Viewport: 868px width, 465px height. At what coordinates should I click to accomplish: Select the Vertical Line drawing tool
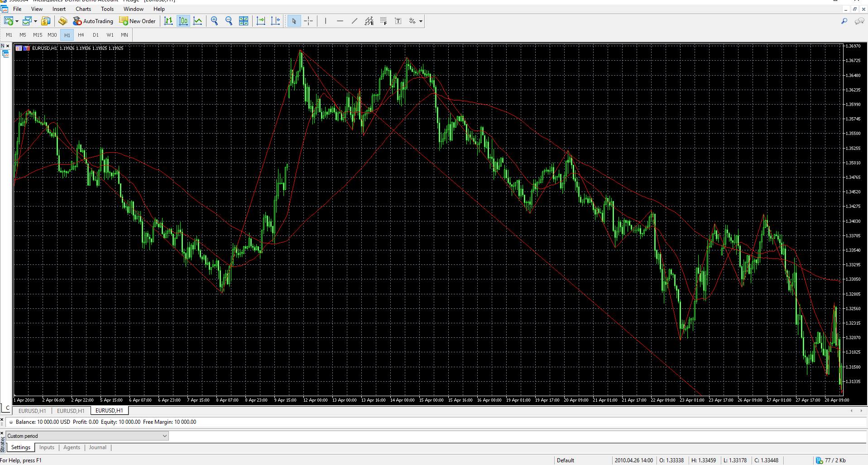click(326, 21)
